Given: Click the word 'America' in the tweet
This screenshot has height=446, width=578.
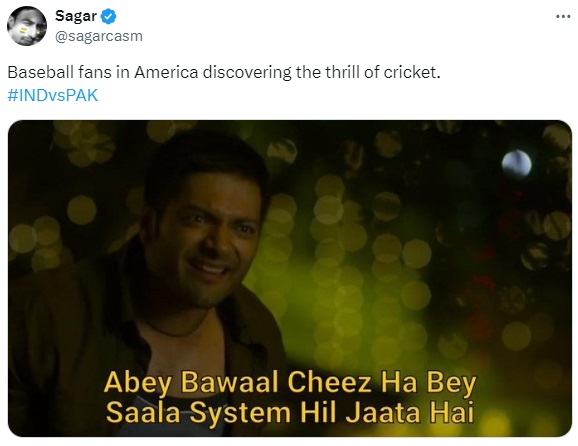Looking at the screenshot, I should tap(166, 72).
